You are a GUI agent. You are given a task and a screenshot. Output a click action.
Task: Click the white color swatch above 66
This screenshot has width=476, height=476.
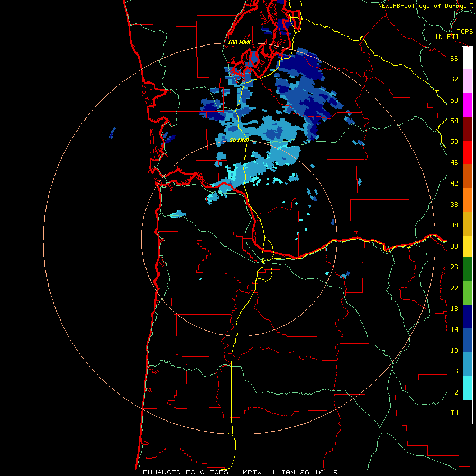(x=467, y=58)
